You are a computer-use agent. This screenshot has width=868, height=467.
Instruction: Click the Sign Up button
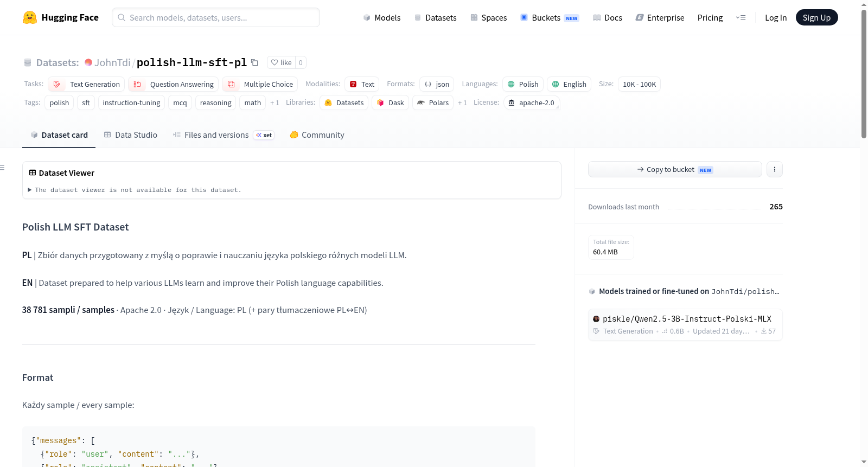pyautogui.click(x=816, y=17)
